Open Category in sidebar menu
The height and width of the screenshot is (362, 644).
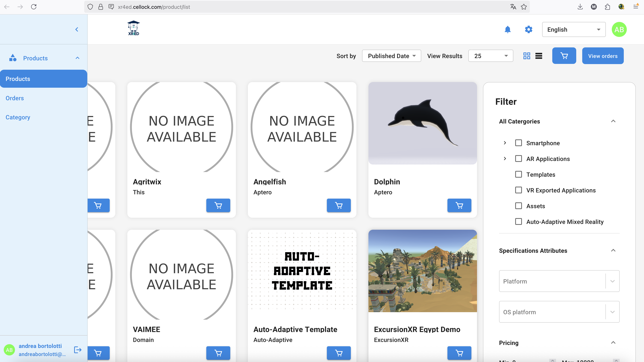[x=18, y=117]
